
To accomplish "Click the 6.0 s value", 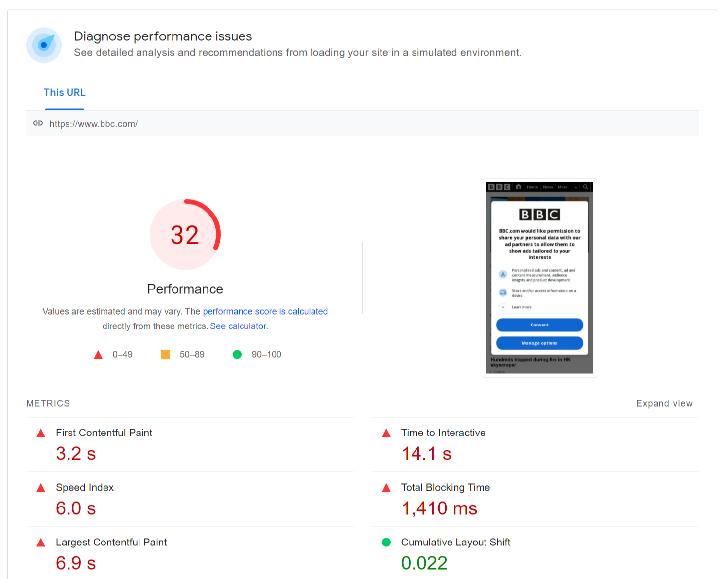I will 76,508.
